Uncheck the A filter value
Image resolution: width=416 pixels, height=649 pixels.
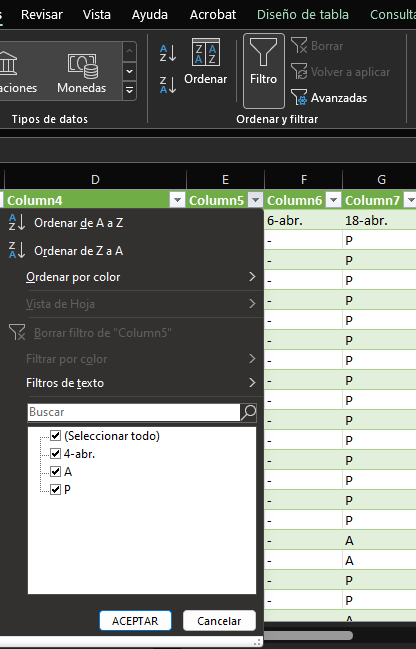tap(55, 471)
